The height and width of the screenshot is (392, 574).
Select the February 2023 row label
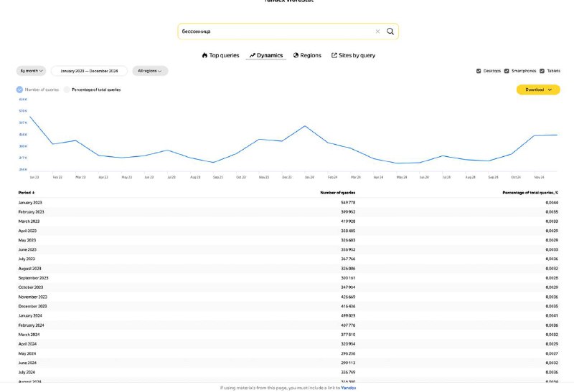(x=31, y=212)
